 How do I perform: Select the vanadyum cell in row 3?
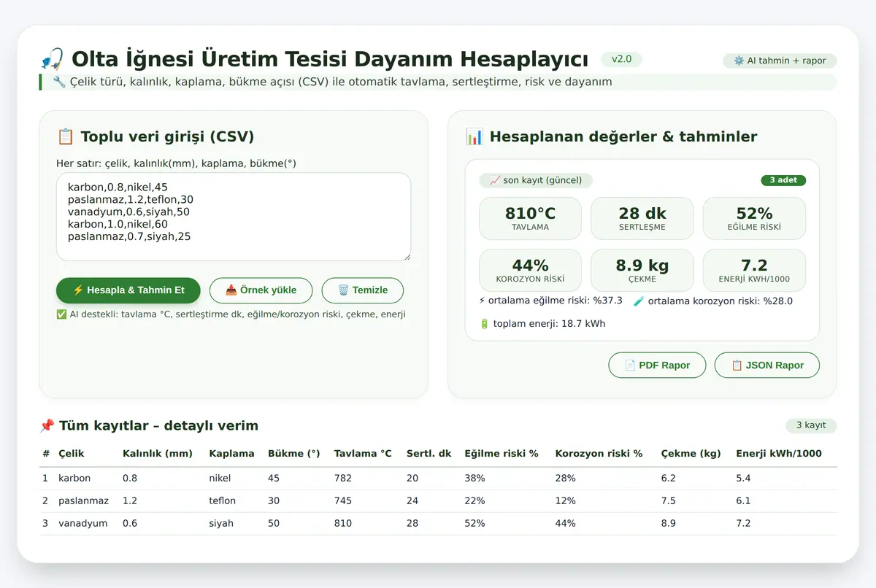click(83, 524)
